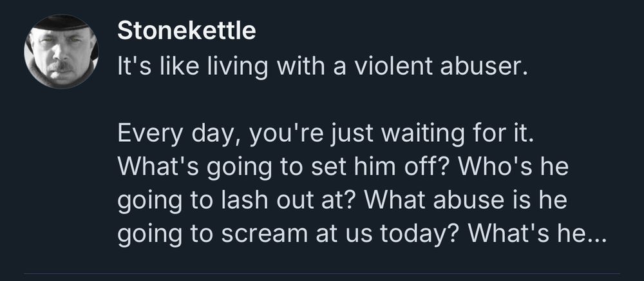The width and height of the screenshot is (644, 281).
Task: Click the phrase "What abuse is he"
Action: pos(466,199)
